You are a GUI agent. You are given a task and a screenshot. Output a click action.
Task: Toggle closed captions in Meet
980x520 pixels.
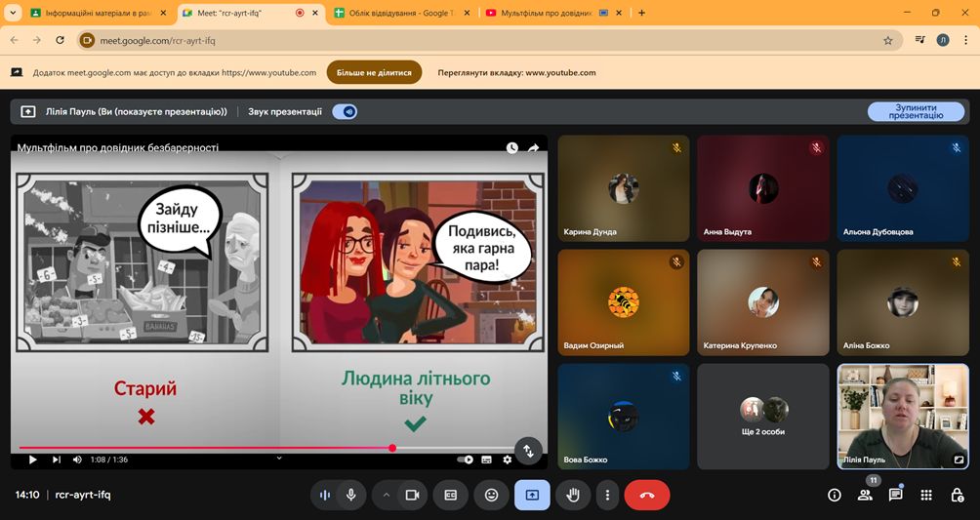[x=451, y=495]
